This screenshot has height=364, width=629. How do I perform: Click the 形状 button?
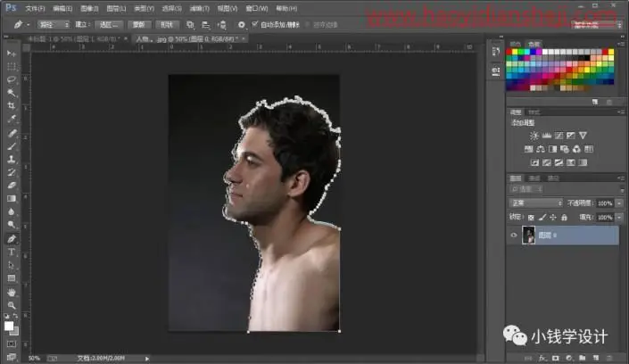(167, 25)
